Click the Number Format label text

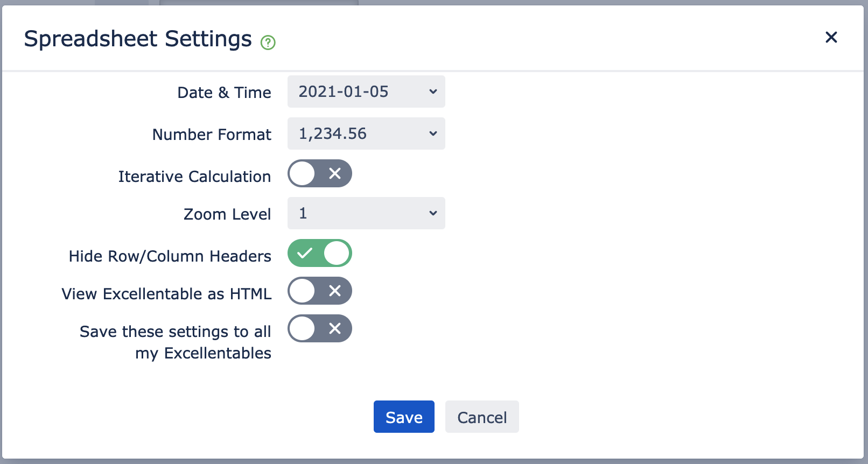[x=212, y=135]
